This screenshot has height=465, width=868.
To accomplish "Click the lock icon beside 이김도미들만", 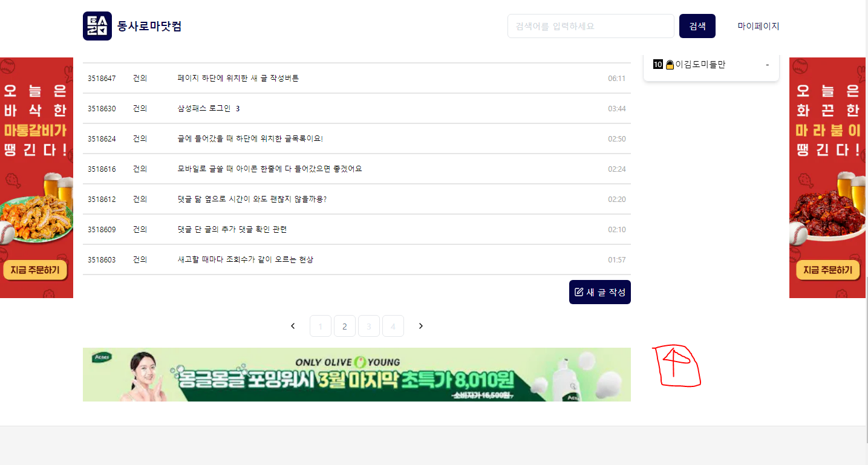I will (x=670, y=65).
